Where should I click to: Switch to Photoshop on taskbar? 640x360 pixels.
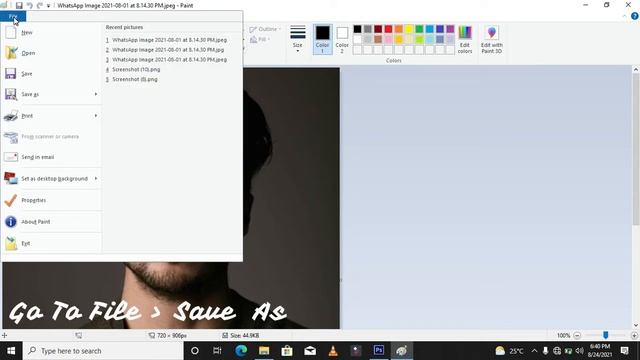point(379,351)
